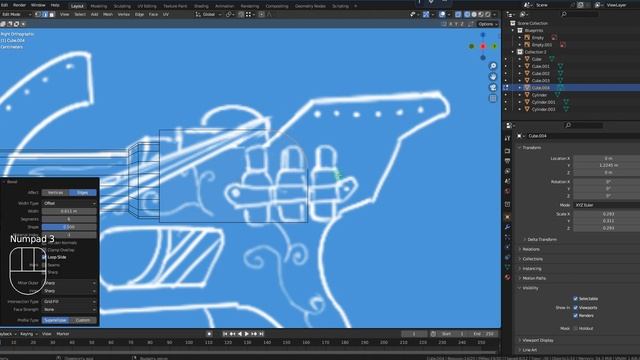Switch to Modeling workspace tab

(99, 6)
